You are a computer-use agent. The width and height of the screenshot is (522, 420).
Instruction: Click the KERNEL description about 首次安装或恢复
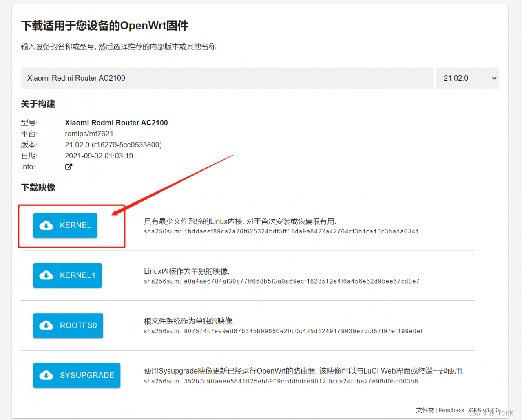click(x=240, y=221)
